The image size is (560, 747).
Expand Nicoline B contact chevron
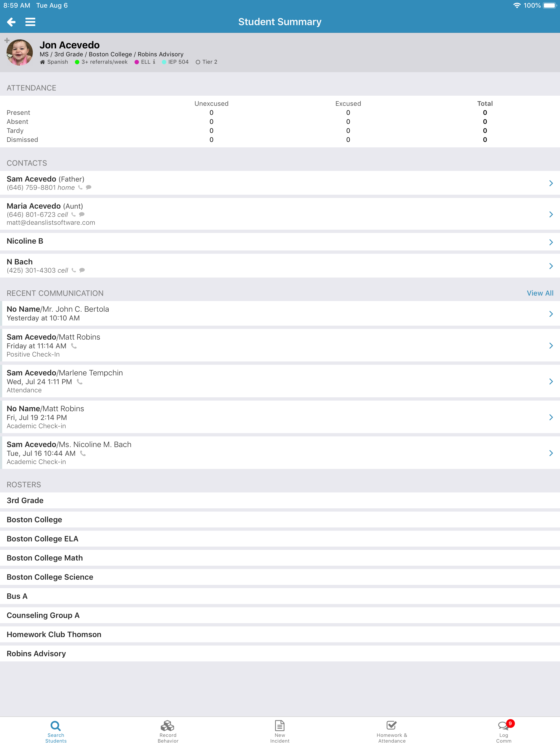click(551, 242)
